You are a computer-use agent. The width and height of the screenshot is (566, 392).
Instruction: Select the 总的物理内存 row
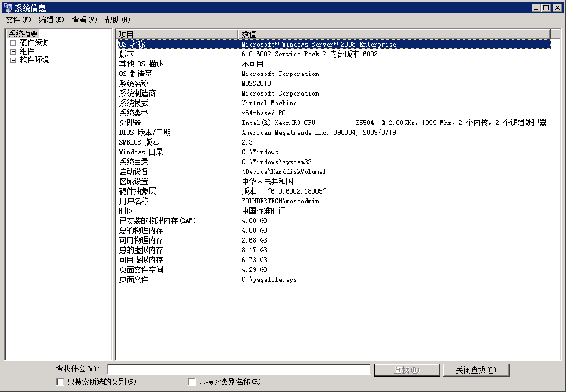pos(334,230)
